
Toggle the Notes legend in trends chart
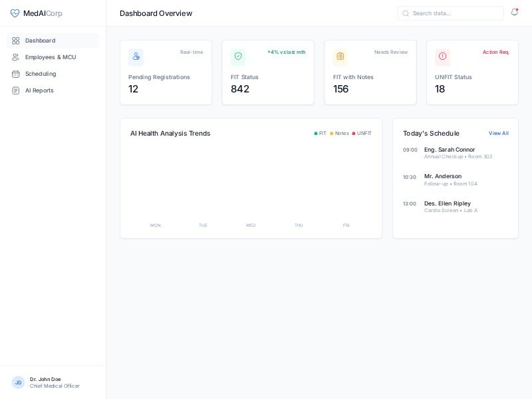340,134
